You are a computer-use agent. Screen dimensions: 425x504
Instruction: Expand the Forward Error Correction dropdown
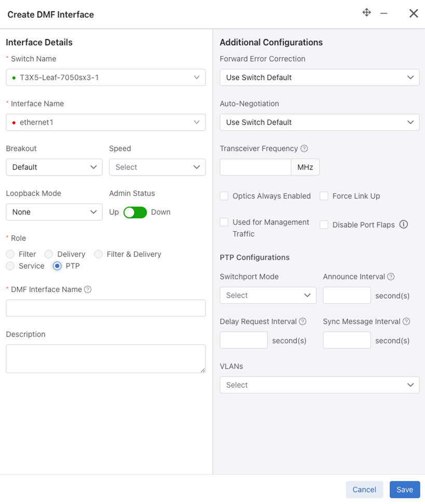tap(319, 77)
